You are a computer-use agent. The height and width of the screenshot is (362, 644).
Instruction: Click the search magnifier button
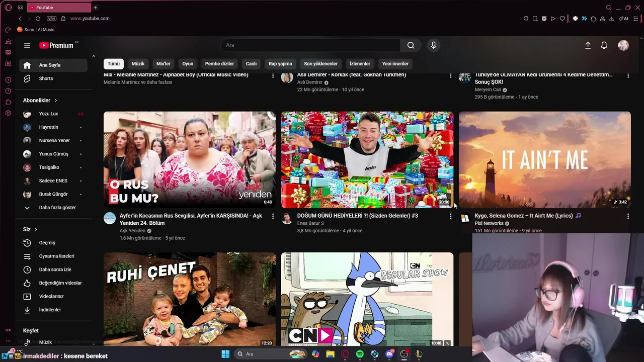pyautogui.click(x=411, y=45)
